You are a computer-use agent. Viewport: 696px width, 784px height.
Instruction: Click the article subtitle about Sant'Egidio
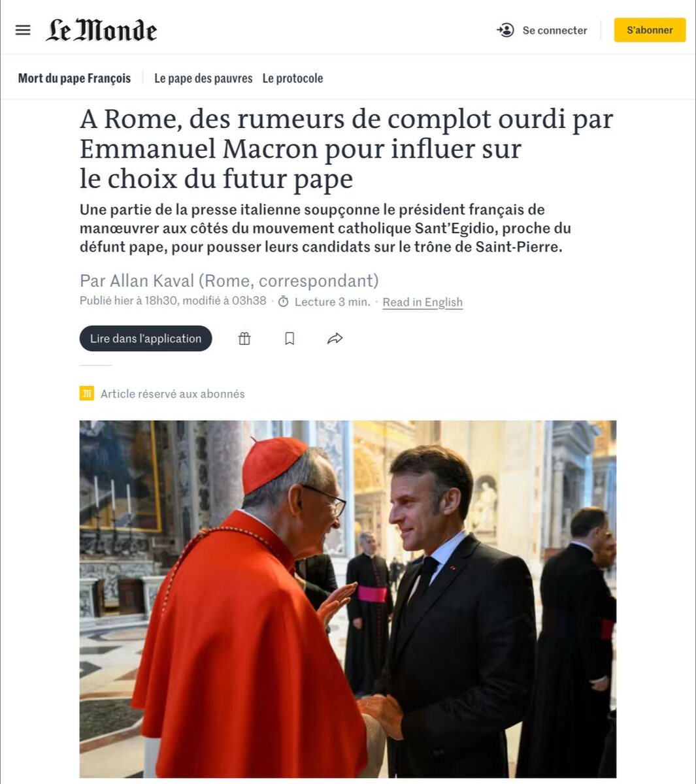tap(325, 229)
